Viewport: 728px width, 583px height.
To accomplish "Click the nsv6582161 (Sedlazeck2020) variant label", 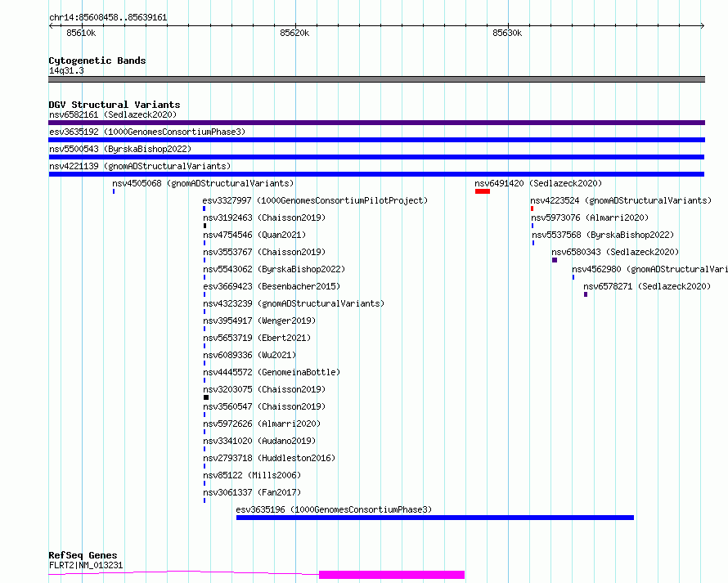I will [x=113, y=114].
